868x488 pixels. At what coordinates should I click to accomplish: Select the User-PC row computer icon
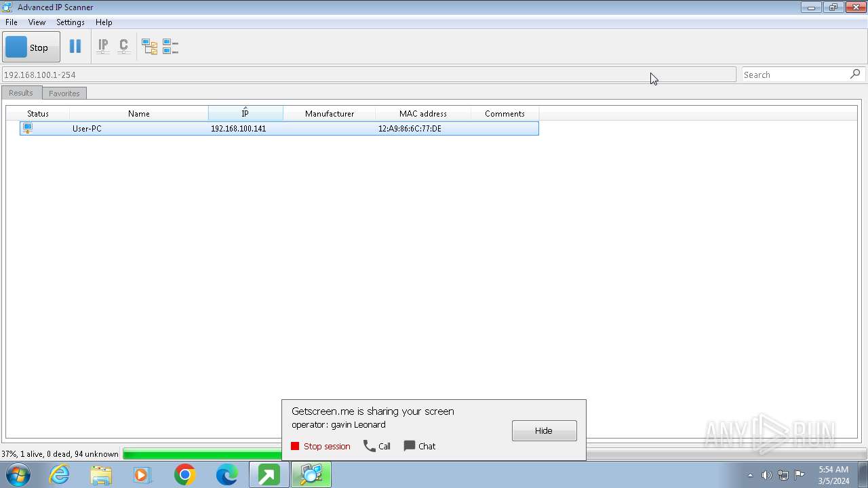click(28, 128)
